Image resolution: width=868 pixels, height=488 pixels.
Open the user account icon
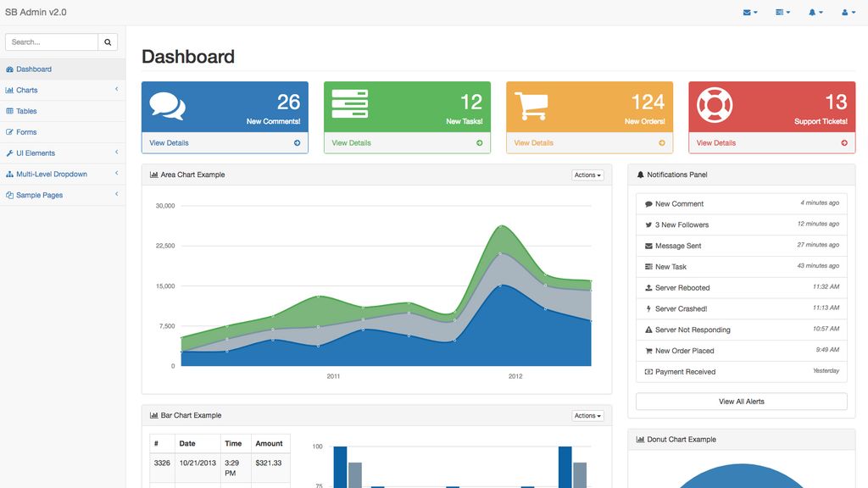coord(847,12)
